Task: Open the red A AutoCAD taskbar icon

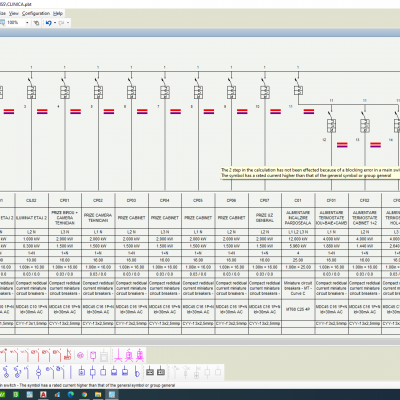Action: (x=43, y=395)
